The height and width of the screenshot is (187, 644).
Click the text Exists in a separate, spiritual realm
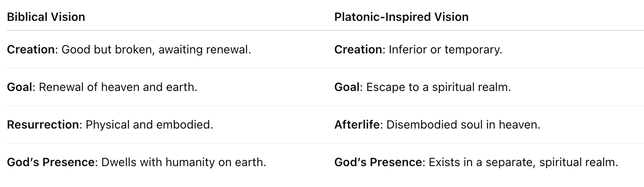tap(523, 162)
